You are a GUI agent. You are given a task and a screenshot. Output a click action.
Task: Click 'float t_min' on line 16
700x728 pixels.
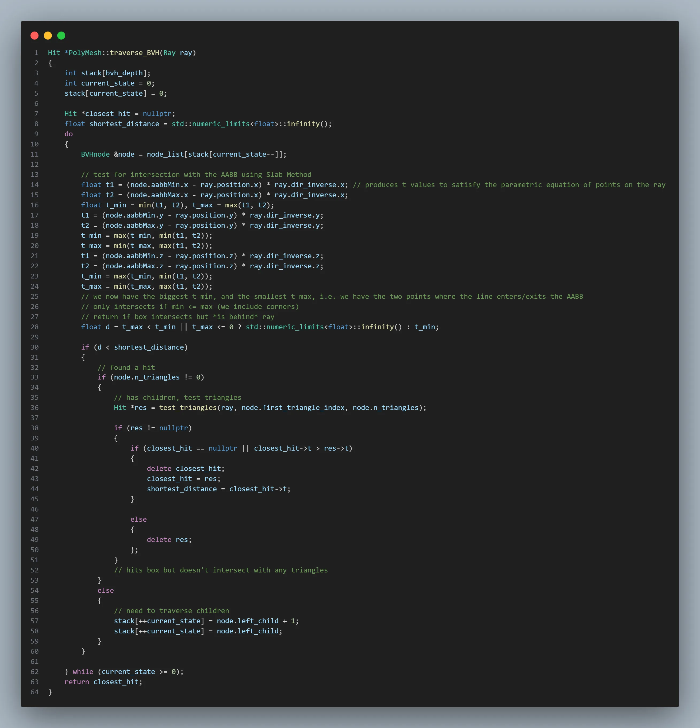[104, 205]
